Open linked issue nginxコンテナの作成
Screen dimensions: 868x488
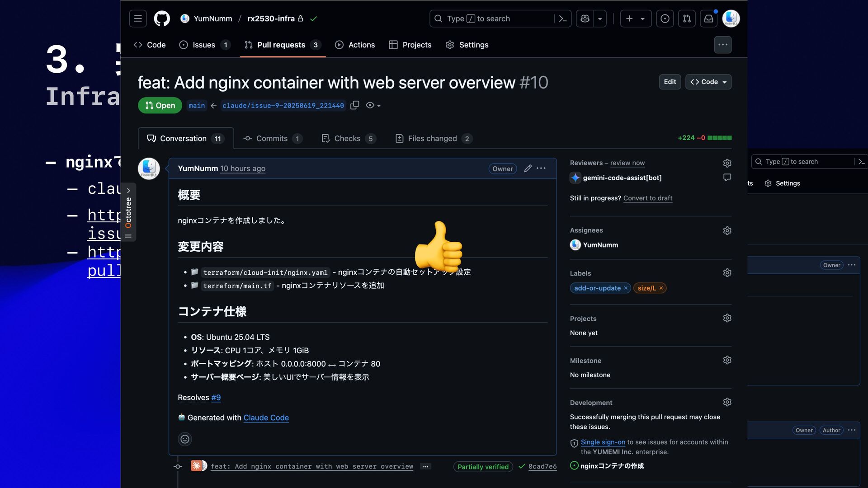(x=612, y=466)
